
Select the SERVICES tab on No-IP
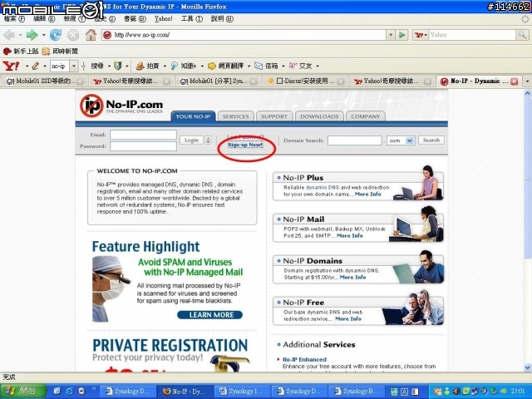point(235,116)
